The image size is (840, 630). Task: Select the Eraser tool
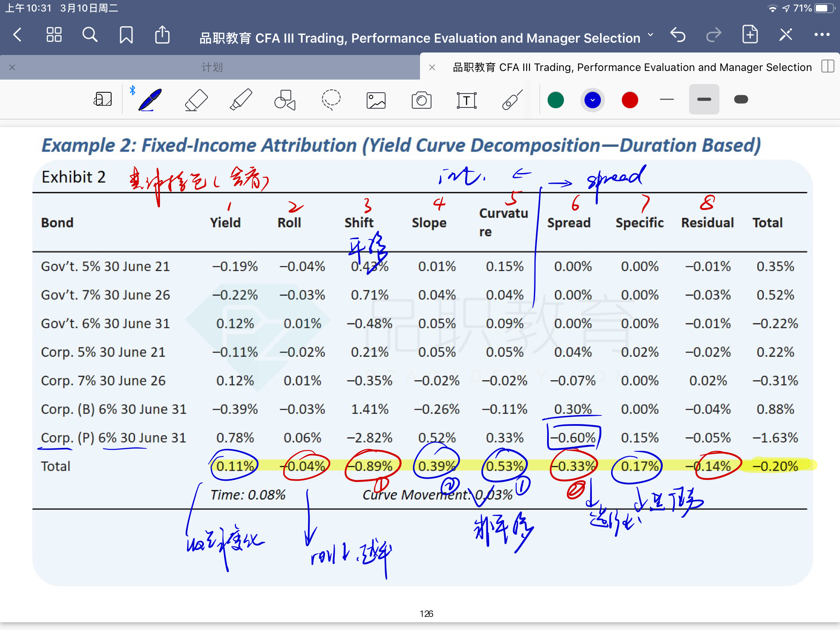[x=196, y=100]
